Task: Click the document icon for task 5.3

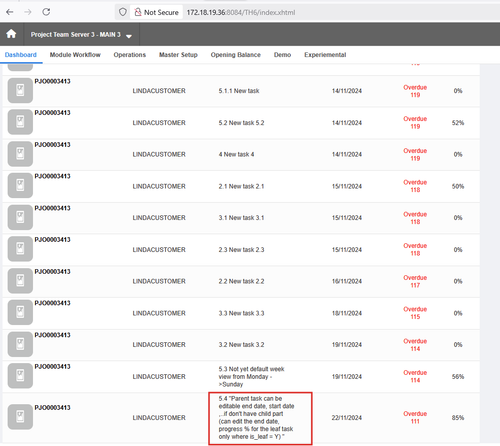Action: 20,376
